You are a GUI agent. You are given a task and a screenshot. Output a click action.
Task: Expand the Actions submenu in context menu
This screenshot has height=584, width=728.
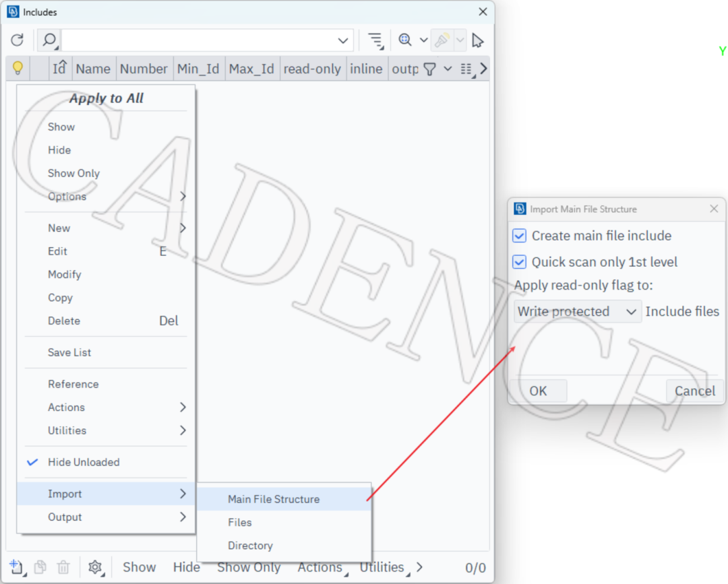pos(106,408)
